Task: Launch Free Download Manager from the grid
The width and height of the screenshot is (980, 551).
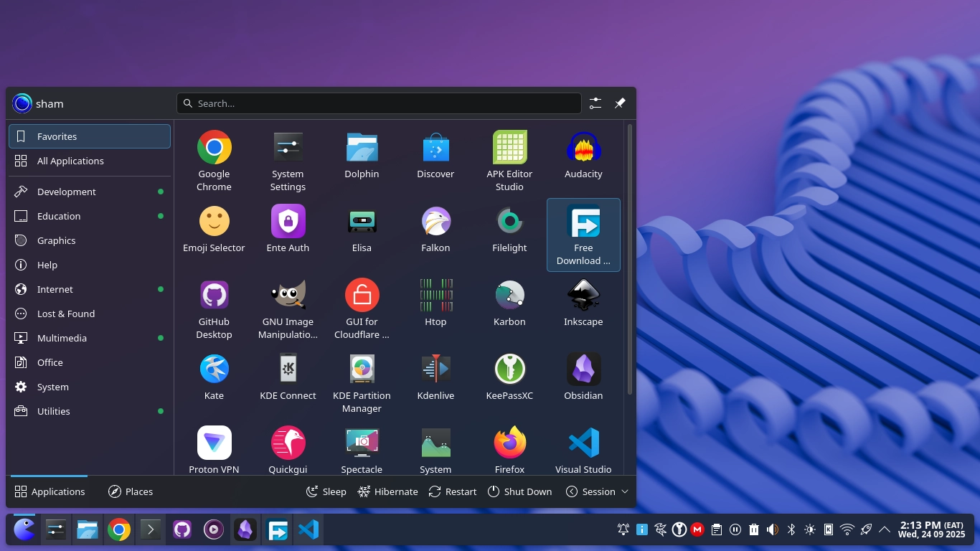Action: coord(583,235)
